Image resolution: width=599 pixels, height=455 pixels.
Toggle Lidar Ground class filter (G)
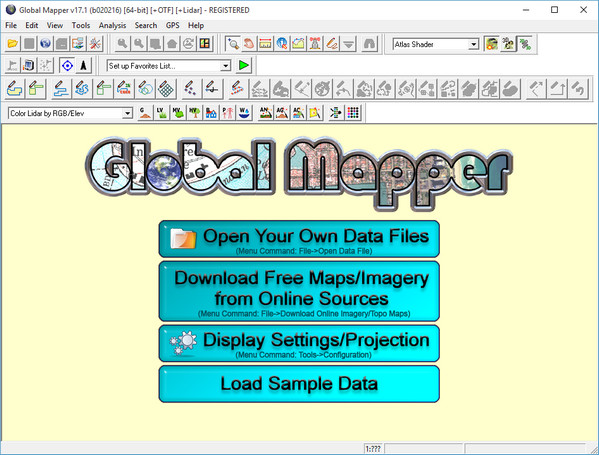click(145, 113)
